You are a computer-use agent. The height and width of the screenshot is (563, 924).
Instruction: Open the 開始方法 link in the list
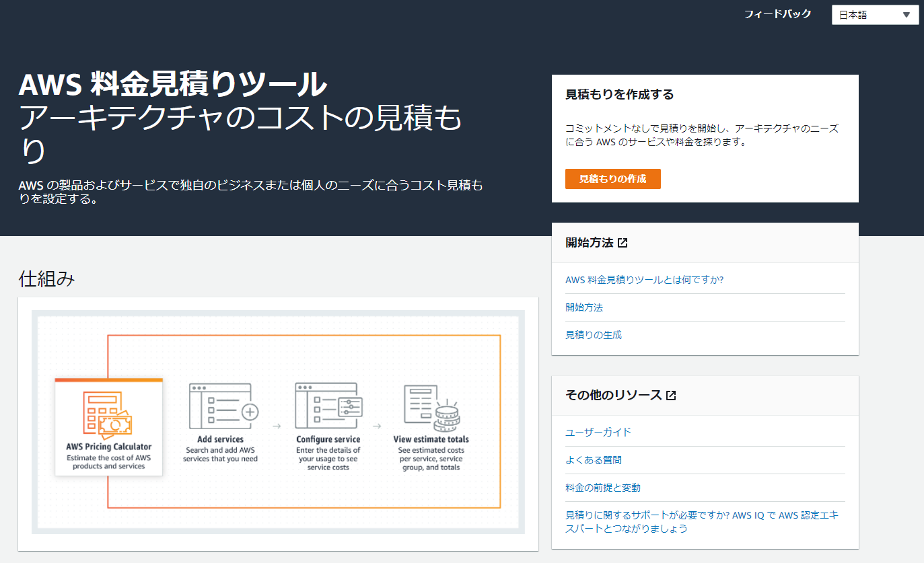[x=584, y=307]
